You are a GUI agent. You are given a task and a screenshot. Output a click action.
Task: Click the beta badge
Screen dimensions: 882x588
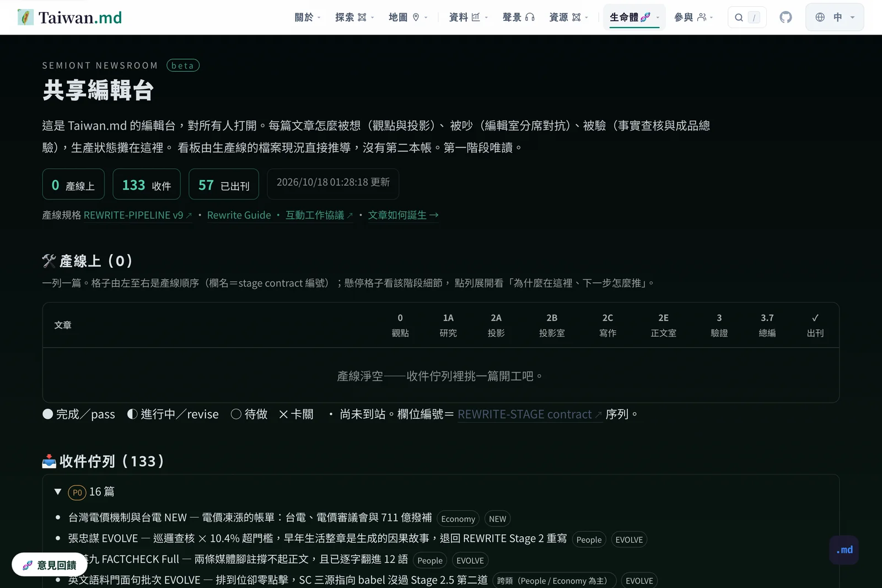[x=183, y=66]
